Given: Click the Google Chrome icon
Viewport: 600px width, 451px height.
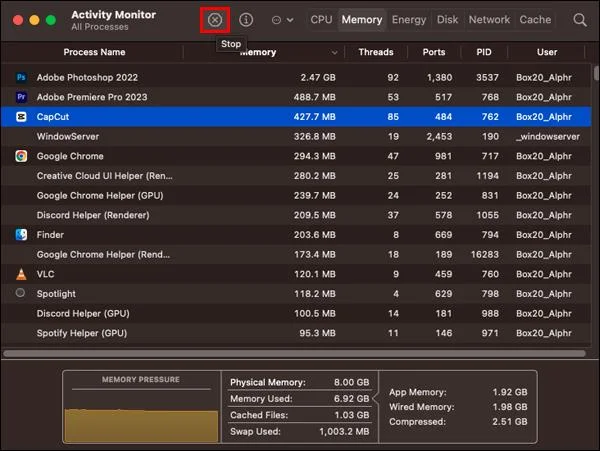Looking at the screenshot, I should click(x=21, y=156).
